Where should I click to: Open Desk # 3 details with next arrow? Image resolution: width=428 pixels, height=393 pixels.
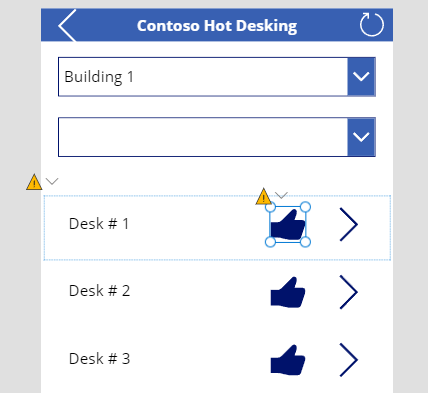pyautogui.click(x=349, y=360)
